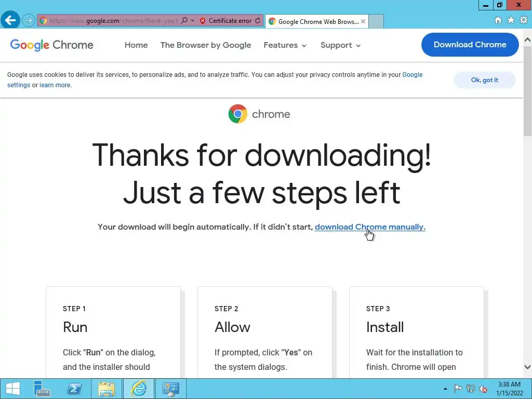The height and width of the screenshot is (399, 532).
Task: Click the network tray icon
Action: (471, 389)
